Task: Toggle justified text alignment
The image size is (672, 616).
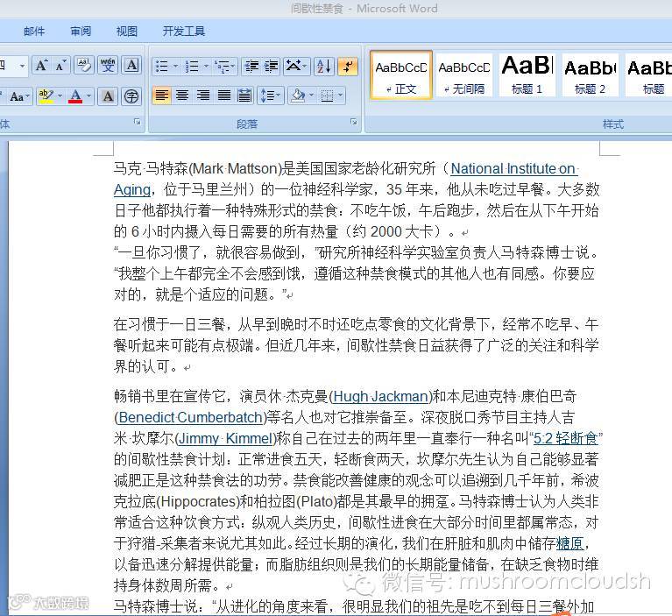Action: click(x=224, y=96)
